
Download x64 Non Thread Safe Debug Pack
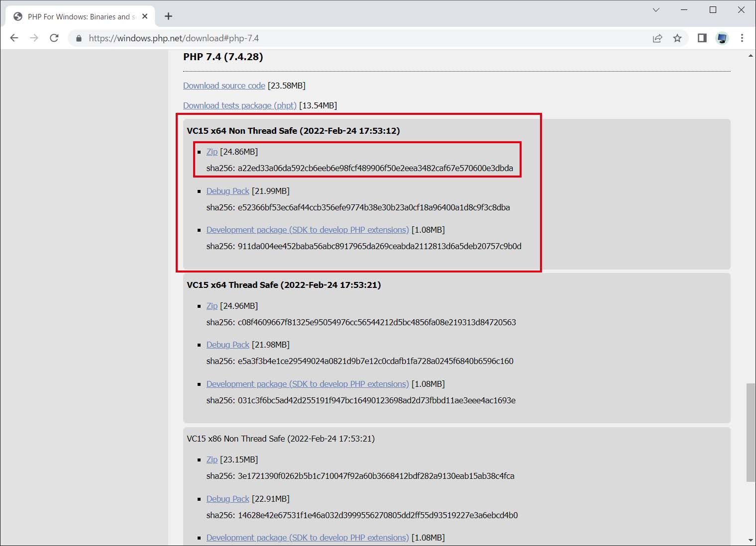(x=227, y=191)
